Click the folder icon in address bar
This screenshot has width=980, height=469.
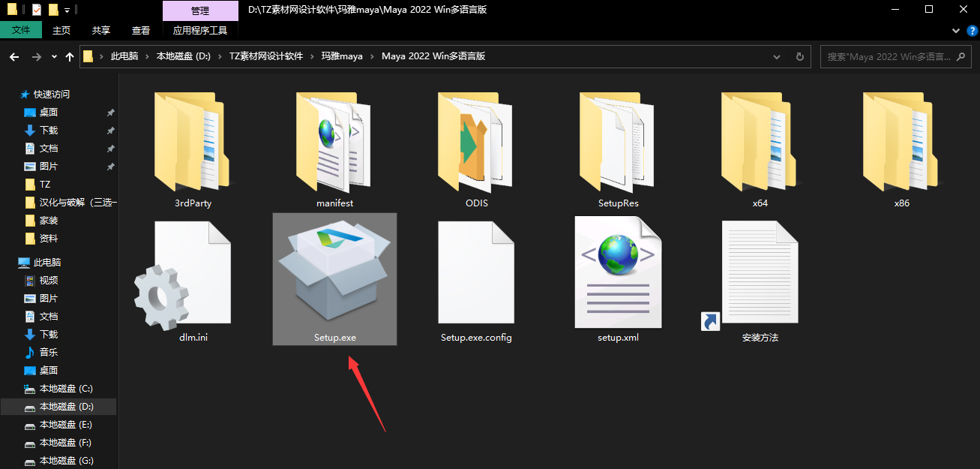coord(88,56)
